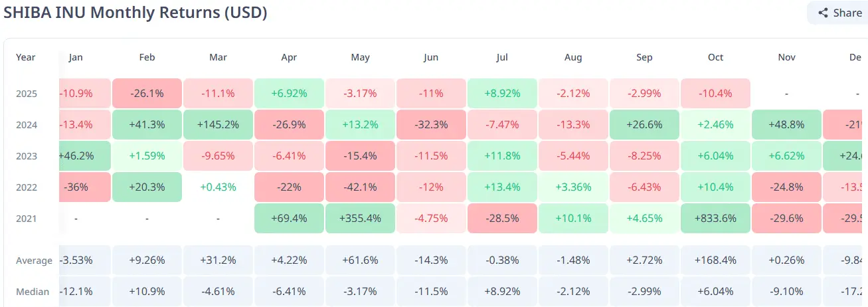Click the March 2024 +145.2% cell
The image size is (868, 307).
[218, 125]
